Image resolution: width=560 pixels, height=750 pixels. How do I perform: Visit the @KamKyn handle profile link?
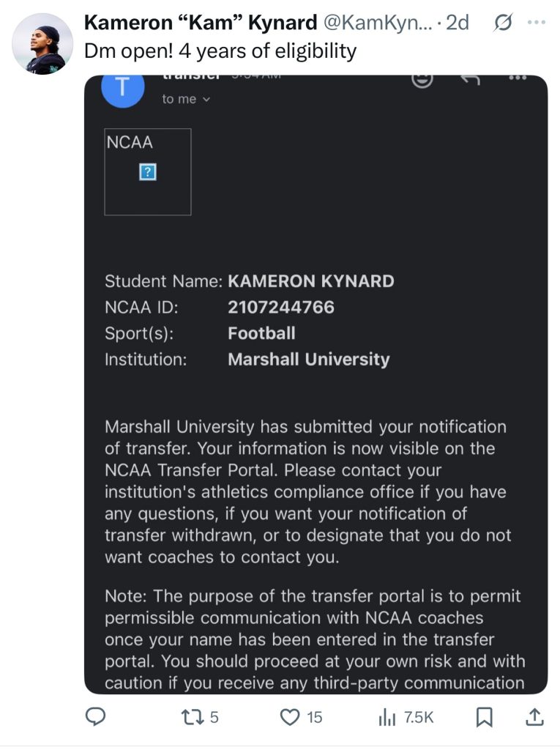point(378,23)
